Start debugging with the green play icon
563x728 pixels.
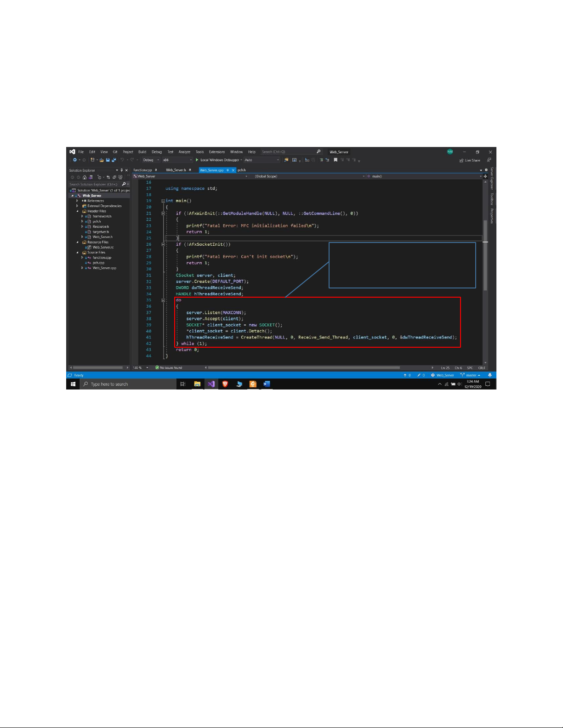[197, 160]
